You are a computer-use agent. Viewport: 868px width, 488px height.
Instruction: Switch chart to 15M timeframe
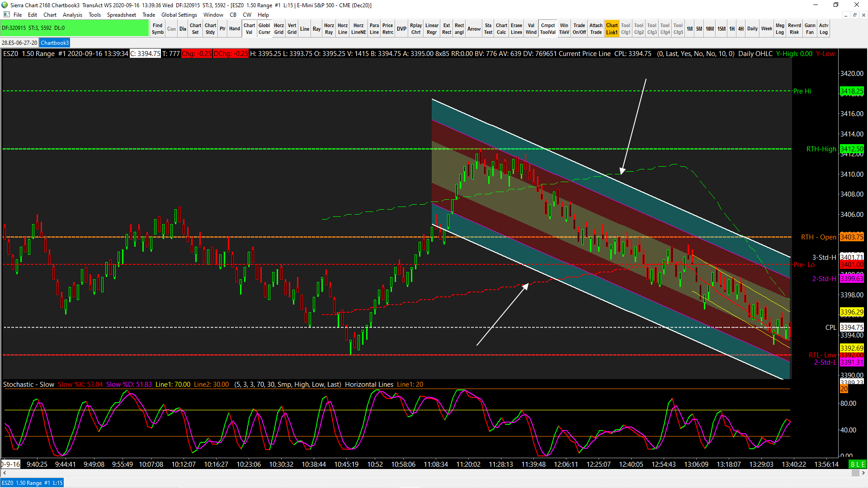721,28
